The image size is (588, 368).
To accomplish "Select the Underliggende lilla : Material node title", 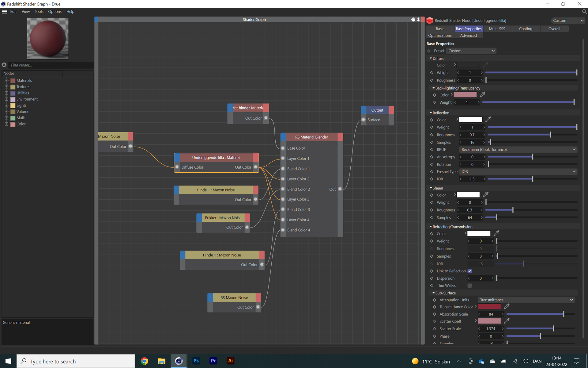I will click(216, 157).
